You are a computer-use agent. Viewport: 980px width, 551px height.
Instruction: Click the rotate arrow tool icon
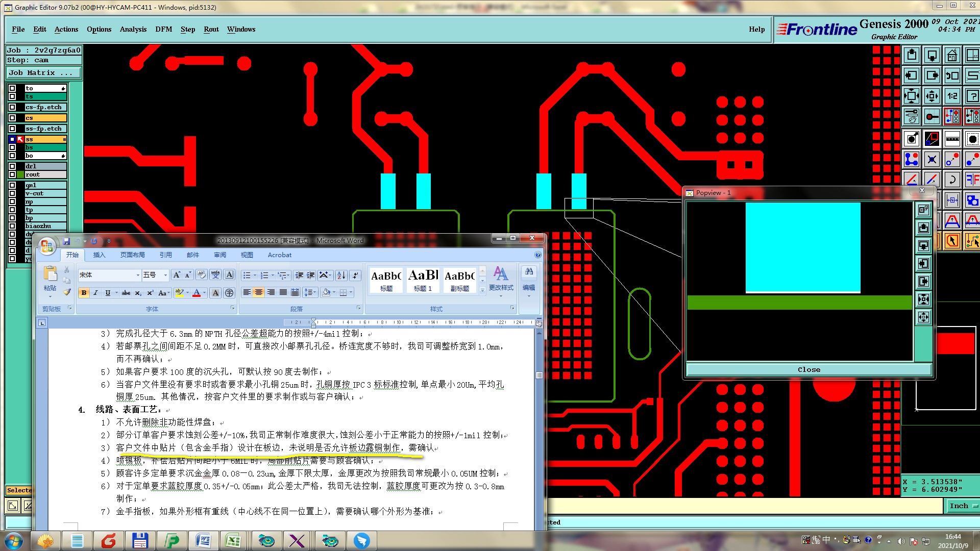[x=952, y=180]
